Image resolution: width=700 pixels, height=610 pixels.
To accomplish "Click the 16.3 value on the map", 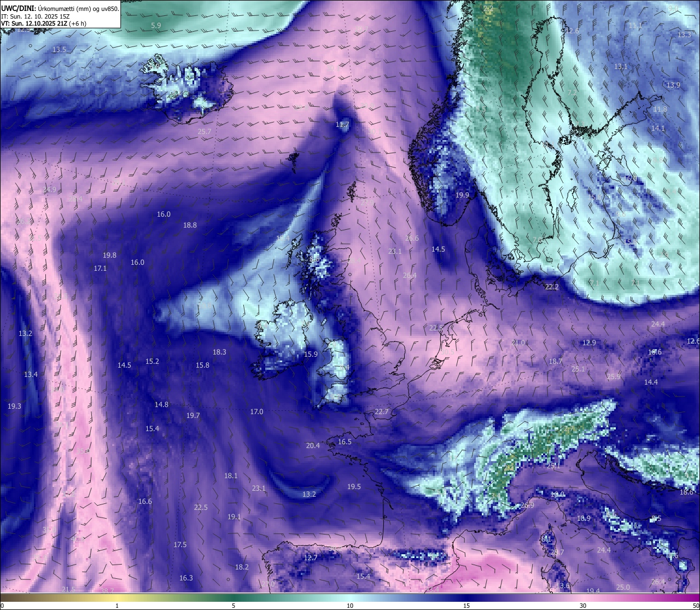I will 186,578.
